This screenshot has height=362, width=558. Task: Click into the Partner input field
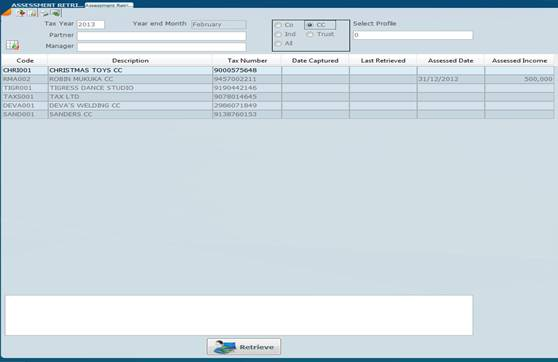162,36
